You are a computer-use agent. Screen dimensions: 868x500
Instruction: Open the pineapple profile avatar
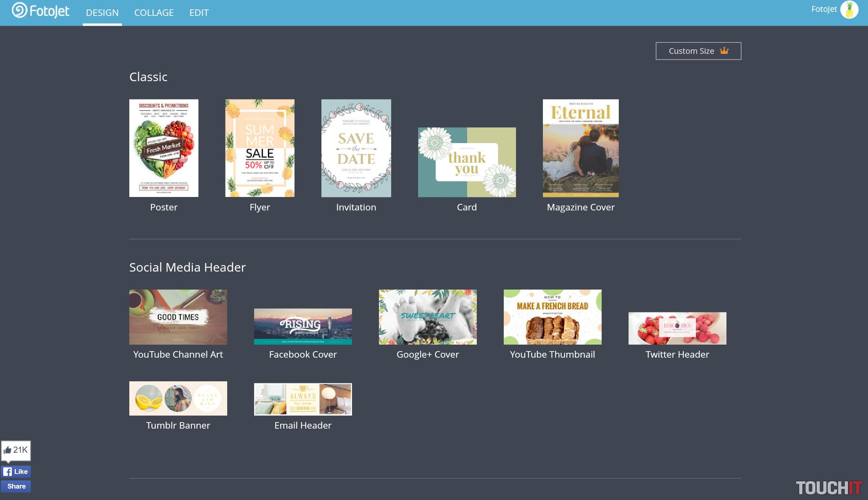849,10
